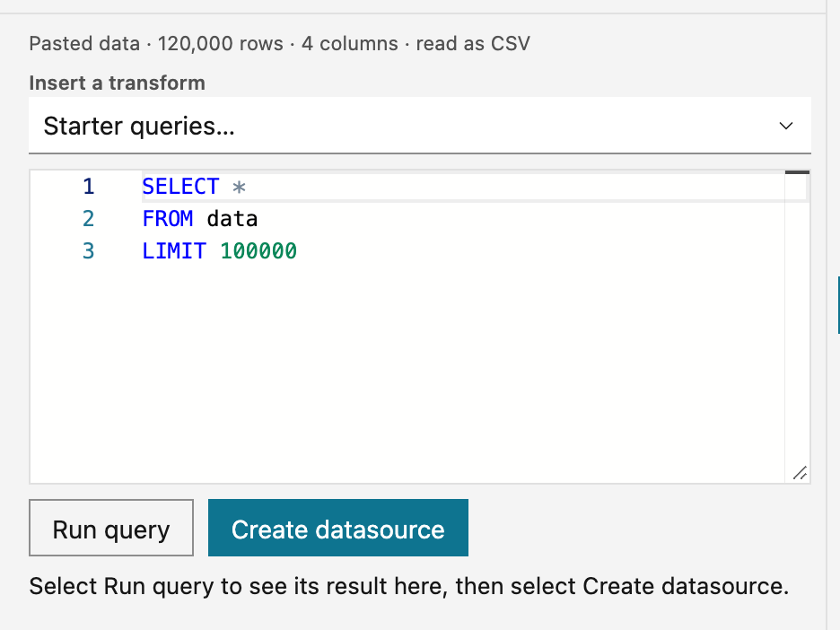The image size is (840, 630).
Task: Click the Run query button
Action: (x=111, y=528)
